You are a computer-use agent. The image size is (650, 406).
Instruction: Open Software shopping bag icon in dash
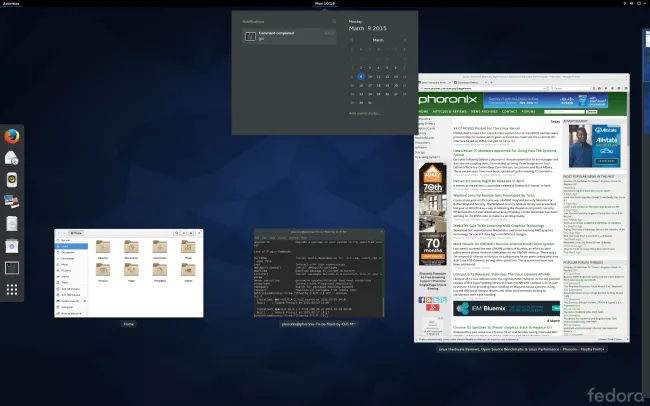[x=12, y=246]
